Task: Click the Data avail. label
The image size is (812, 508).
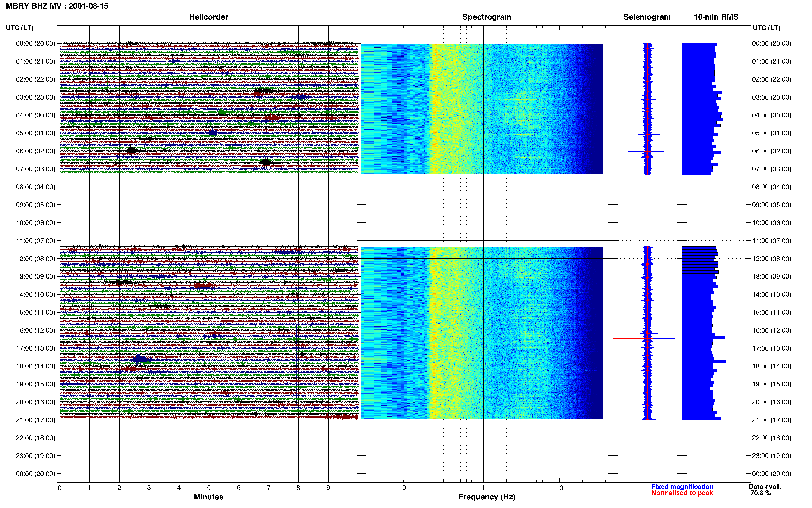Action: click(x=765, y=486)
